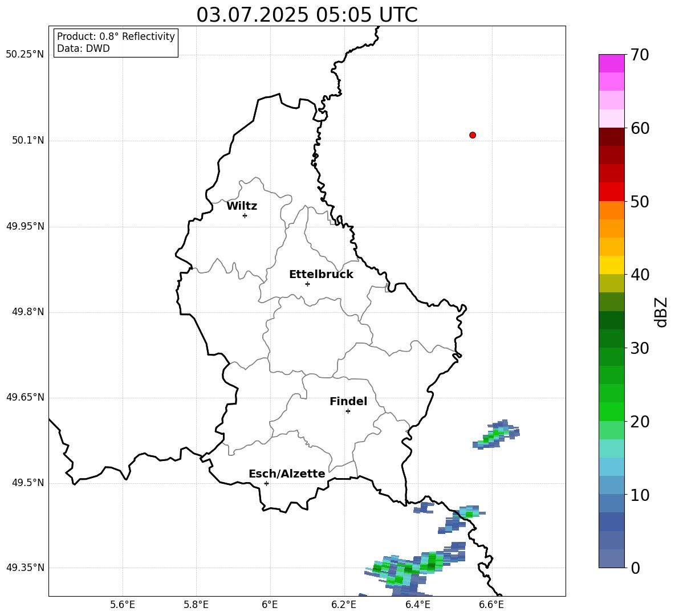Click the 49.65°N latitude label

[x=25, y=397]
